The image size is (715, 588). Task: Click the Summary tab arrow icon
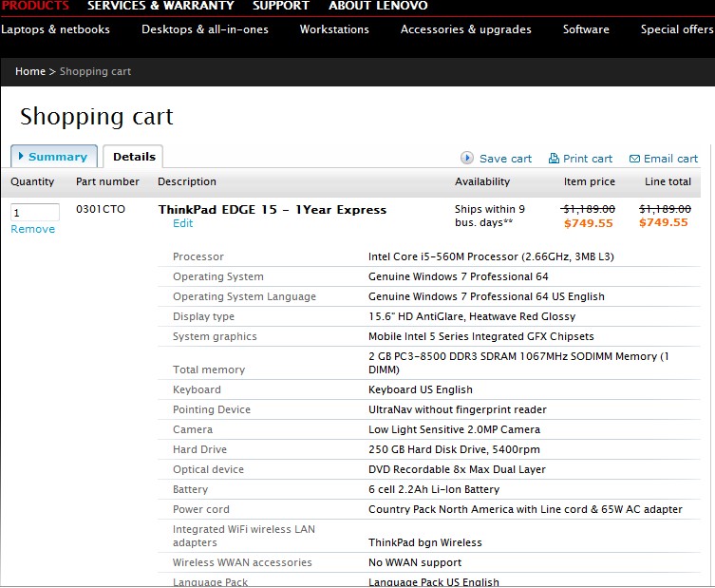click(x=21, y=156)
